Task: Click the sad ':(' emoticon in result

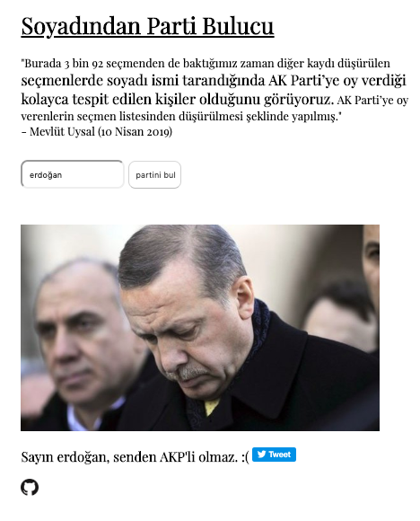Action: [245, 457]
